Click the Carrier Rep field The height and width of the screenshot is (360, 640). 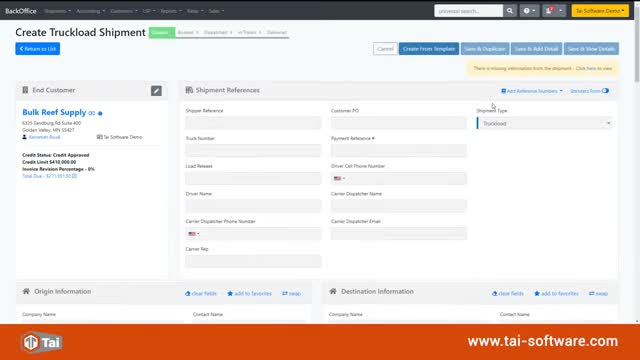click(253, 261)
